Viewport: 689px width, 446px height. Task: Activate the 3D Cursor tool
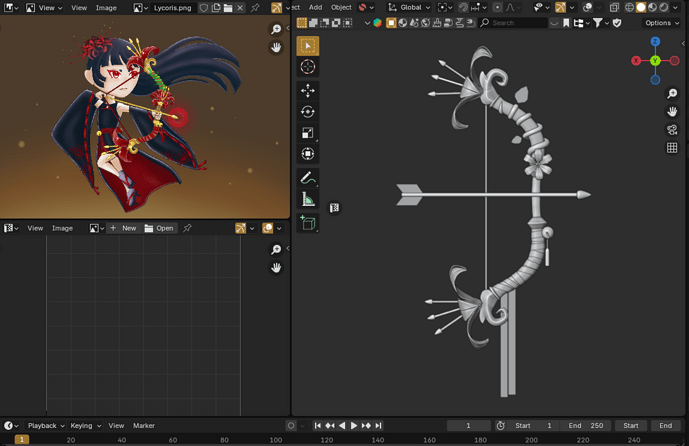click(x=308, y=67)
